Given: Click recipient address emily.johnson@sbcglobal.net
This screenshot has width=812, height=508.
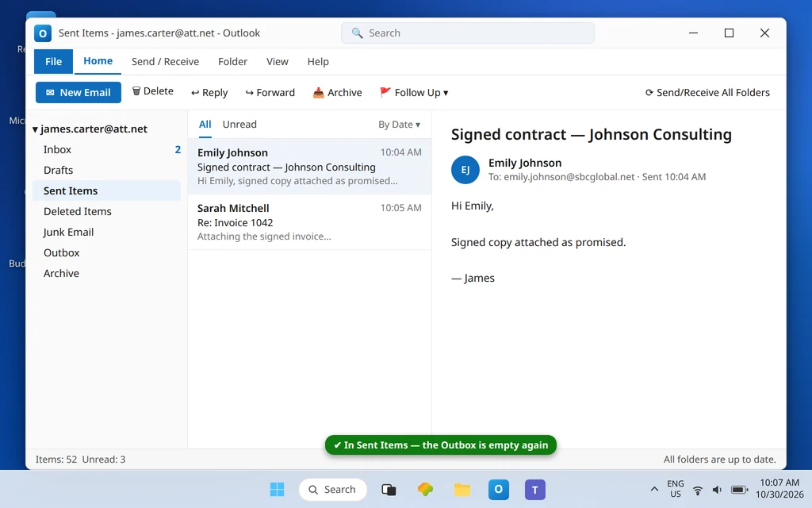Looking at the screenshot, I should pyautogui.click(x=569, y=177).
